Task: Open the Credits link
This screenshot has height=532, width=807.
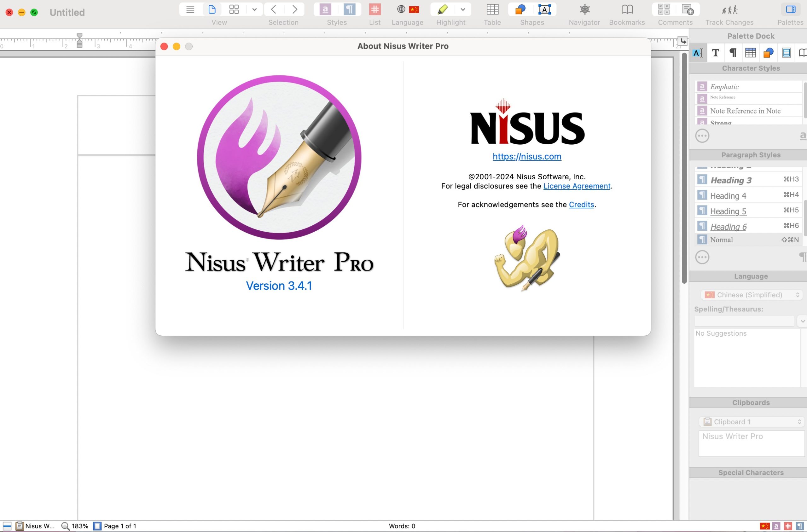Action: [x=581, y=205]
